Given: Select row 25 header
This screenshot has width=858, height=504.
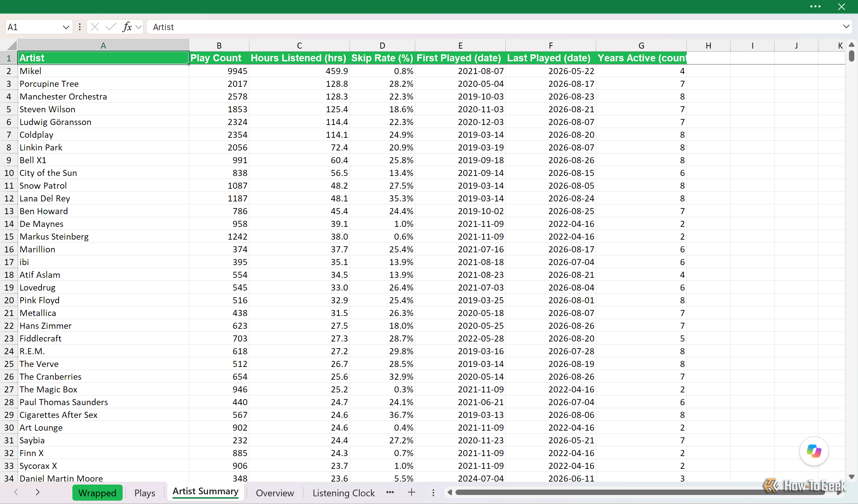Looking at the screenshot, I should pyautogui.click(x=9, y=364).
